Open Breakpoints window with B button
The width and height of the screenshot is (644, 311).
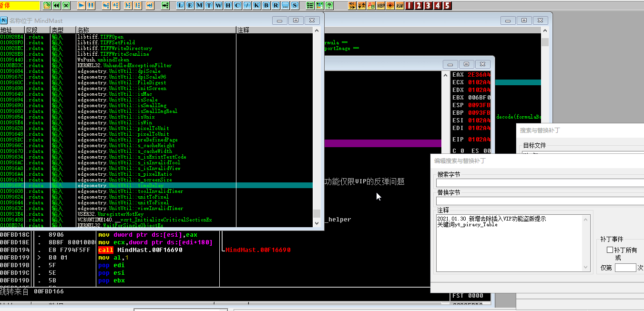click(266, 6)
